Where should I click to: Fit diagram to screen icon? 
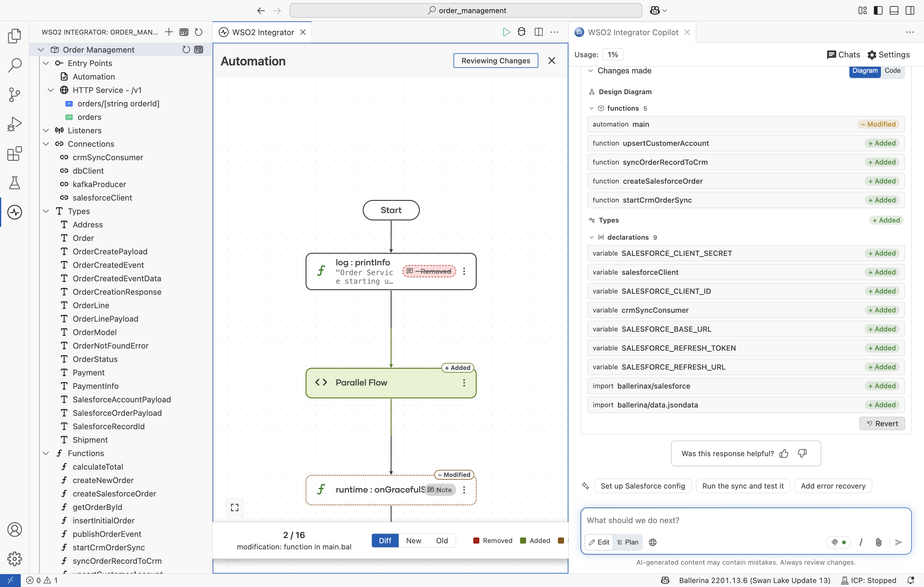tap(234, 508)
